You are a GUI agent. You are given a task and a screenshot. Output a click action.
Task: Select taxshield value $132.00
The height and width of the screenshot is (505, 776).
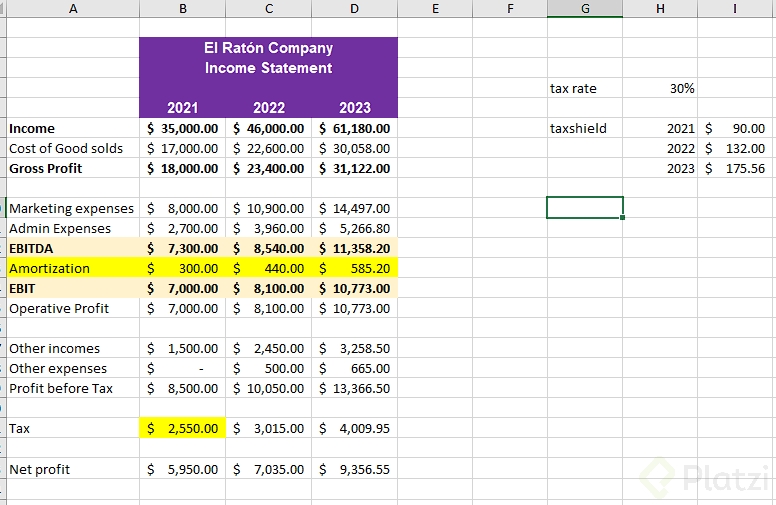click(x=735, y=148)
